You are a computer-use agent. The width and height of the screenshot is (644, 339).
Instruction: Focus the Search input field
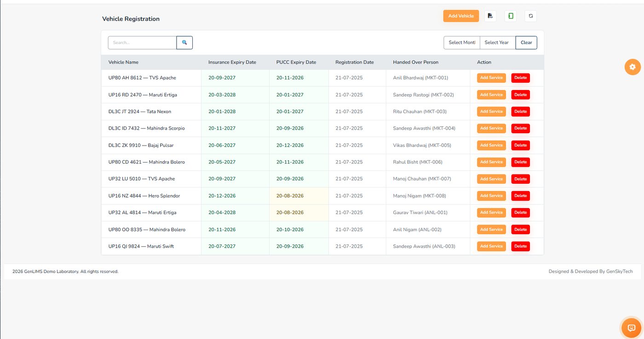click(x=142, y=43)
